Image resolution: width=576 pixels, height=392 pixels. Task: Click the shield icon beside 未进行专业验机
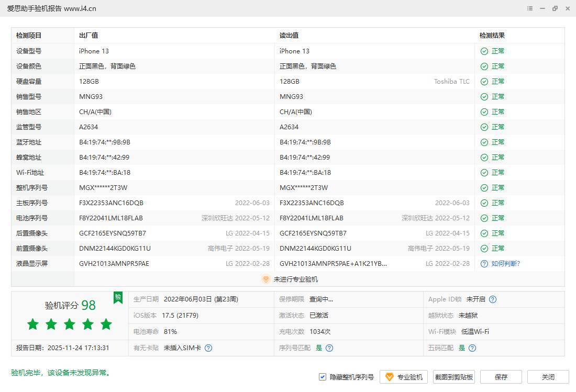tap(265, 279)
